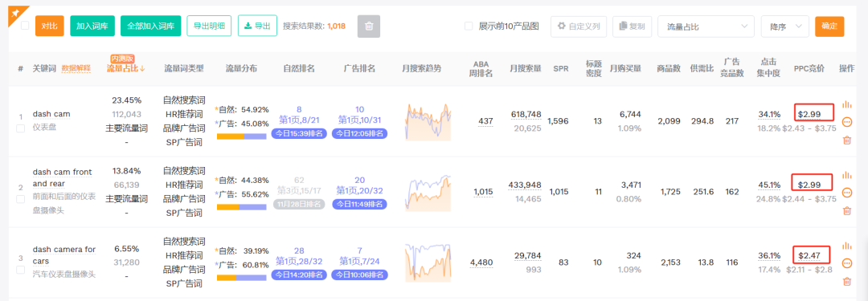Click the 点击集中度 column header
The width and height of the screenshot is (868, 301).
pyautogui.click(x=769, y=68)
